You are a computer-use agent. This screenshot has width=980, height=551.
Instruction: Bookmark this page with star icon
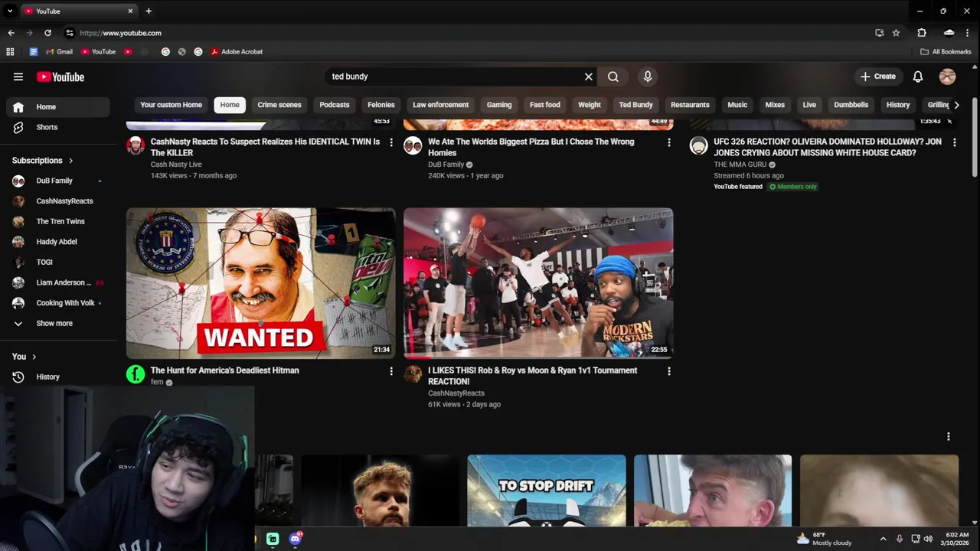pos(896,33)
